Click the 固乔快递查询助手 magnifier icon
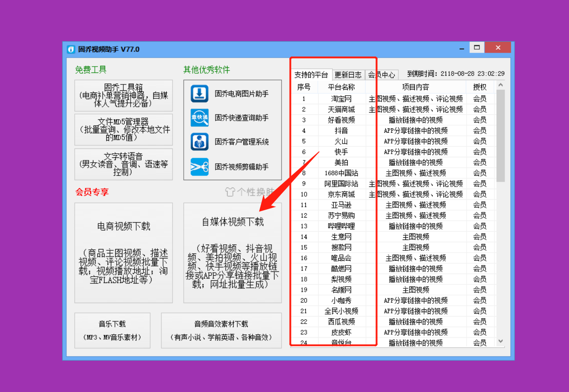569x392 pixels. (x=200, y=118)
